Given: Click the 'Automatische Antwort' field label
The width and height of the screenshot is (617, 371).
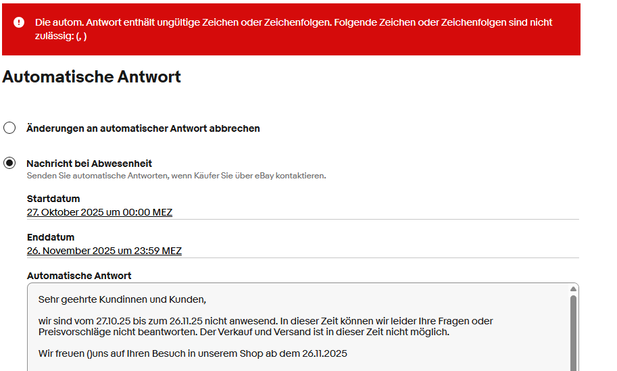Looking at the screenshot, I should point(79,276).
